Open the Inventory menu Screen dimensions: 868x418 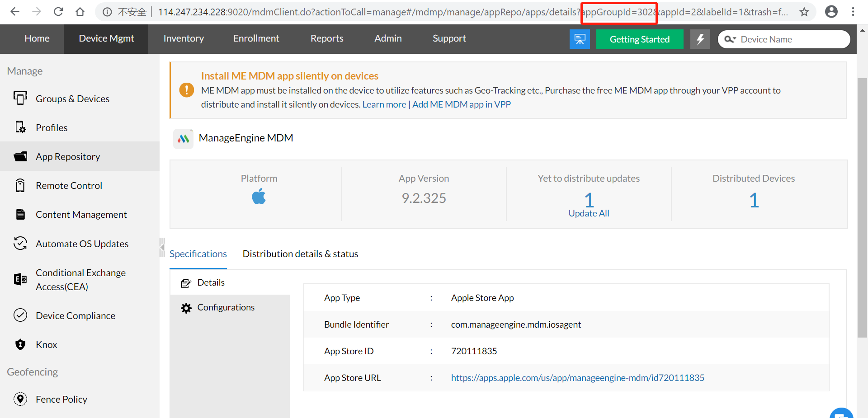click(184, 39)
